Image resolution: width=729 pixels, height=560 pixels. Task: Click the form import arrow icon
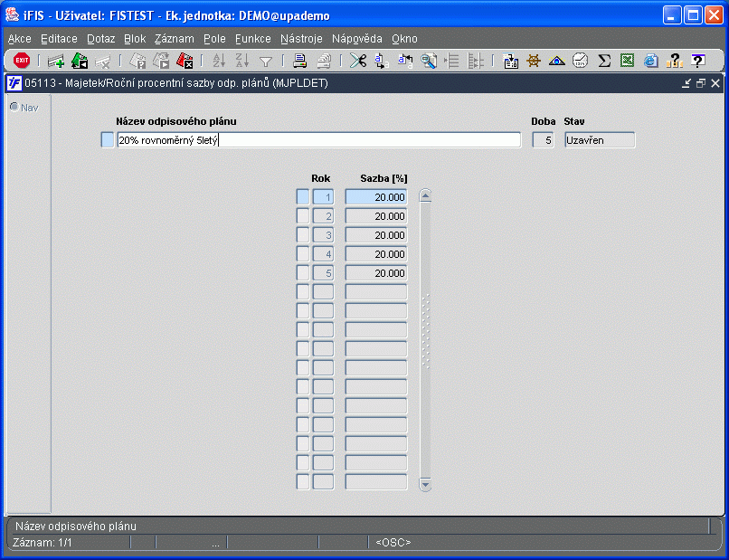pyautogui.click(x=510, y=61)
